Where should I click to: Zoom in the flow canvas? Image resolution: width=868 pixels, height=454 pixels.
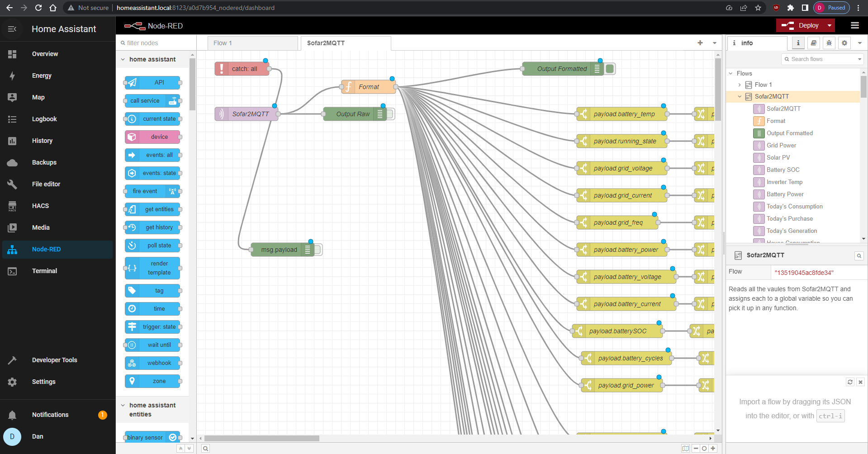pos(713,449)
